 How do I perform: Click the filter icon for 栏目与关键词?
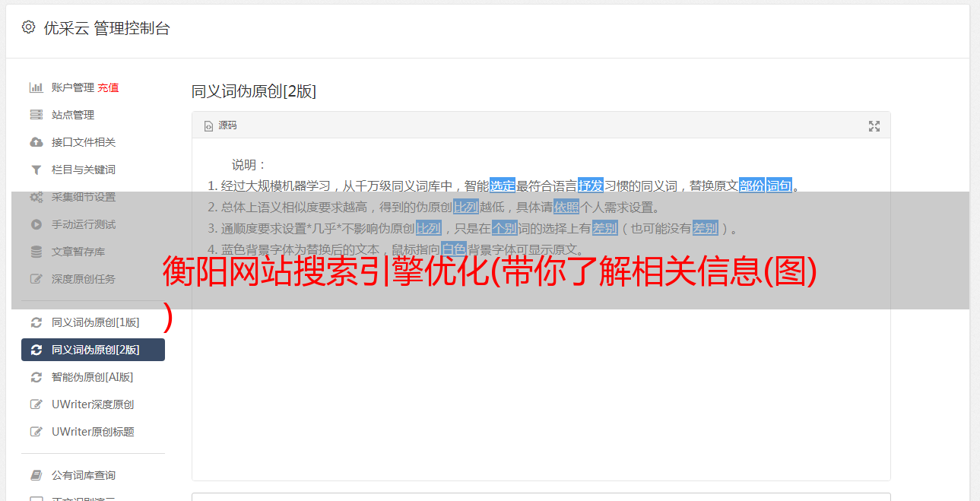36,170
